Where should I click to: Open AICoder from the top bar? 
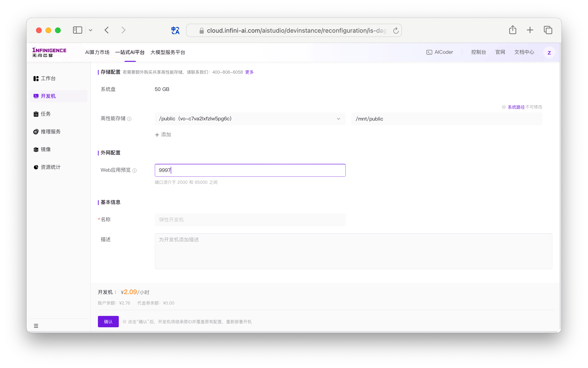(x=440, y=52)
